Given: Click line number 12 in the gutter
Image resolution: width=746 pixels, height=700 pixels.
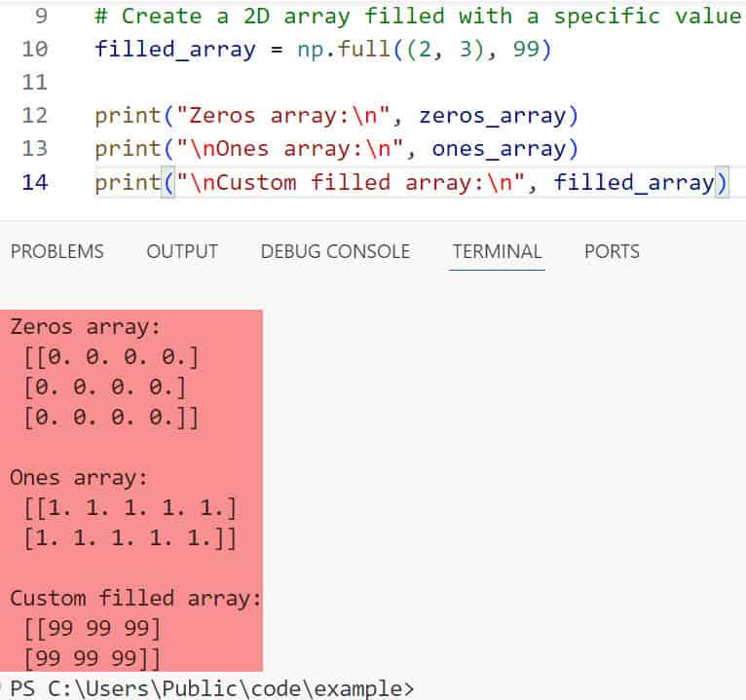Looking at the screenshot, I should [34, 116].
